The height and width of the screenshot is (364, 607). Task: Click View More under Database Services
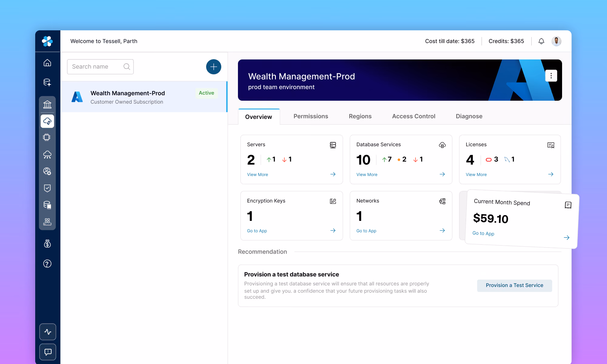pyautogui.click(x=367, y=175)
